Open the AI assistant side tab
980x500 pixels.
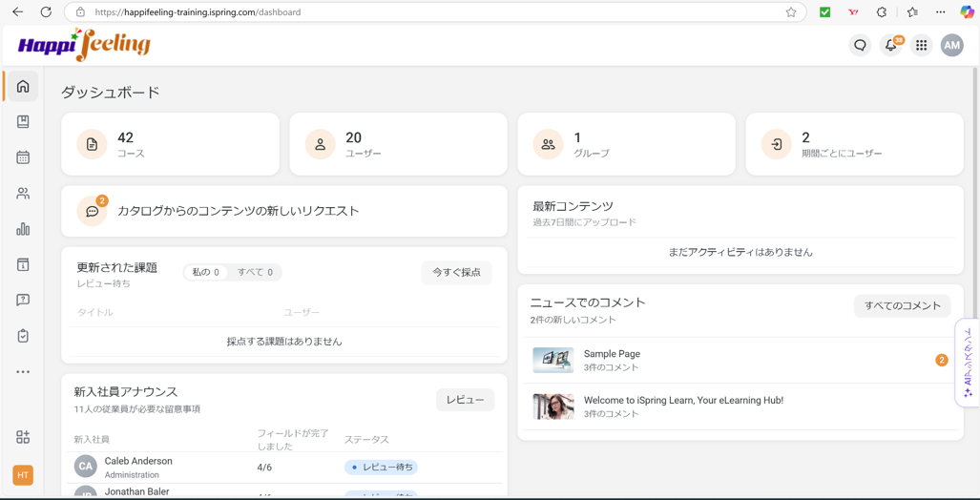coord(968,363)
